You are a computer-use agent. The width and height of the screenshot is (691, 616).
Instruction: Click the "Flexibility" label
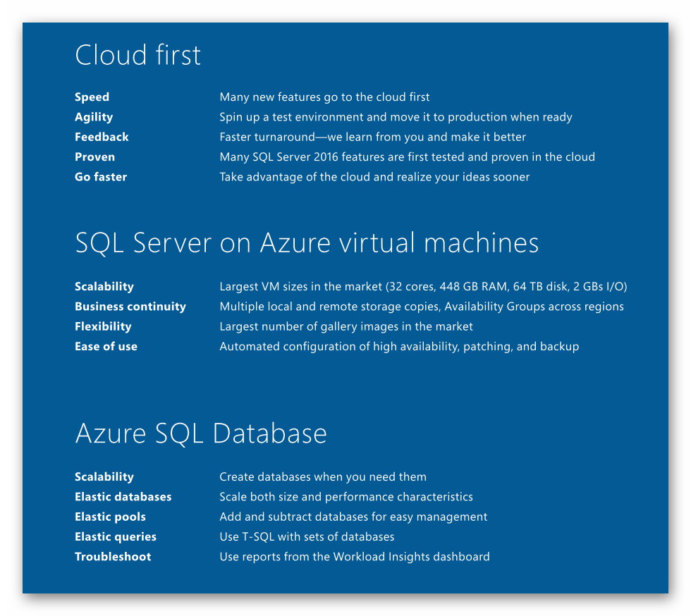pyautogui.click(x=103, y=326)
